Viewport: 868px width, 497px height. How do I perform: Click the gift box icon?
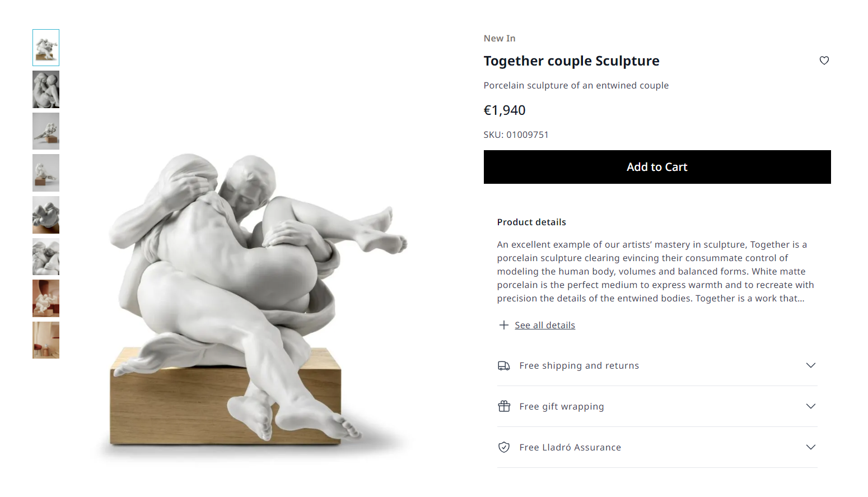(x=504, y=406)
